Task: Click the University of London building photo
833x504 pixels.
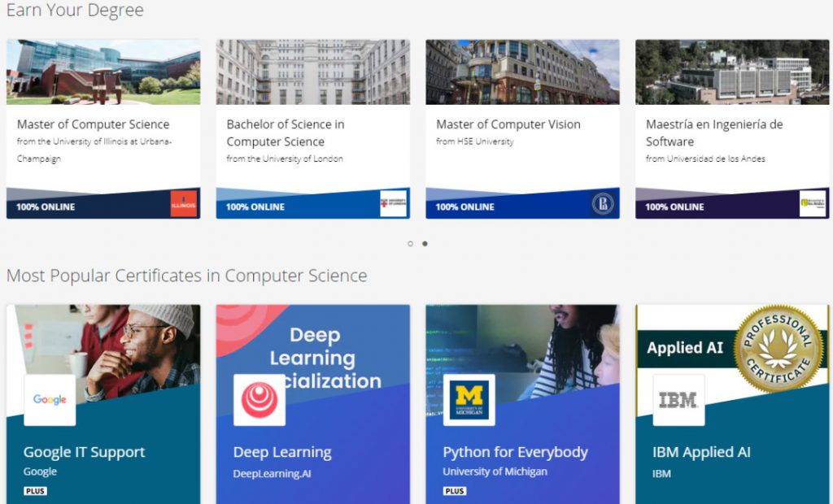Action: [313, 72]
